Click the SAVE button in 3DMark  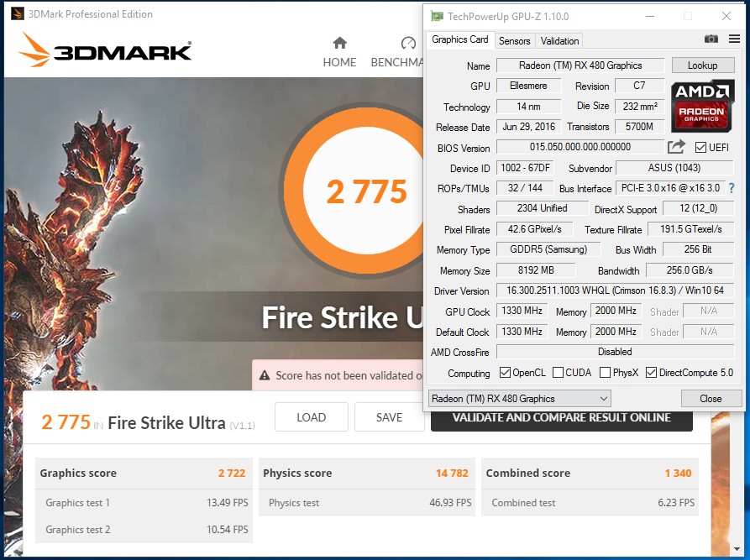coord(390,417)
